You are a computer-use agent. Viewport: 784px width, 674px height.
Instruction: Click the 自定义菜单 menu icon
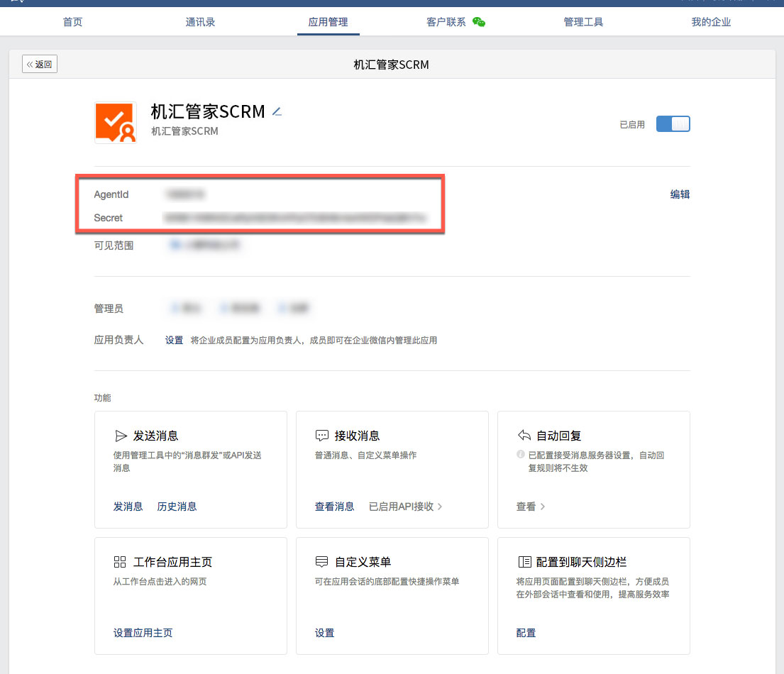321,562
